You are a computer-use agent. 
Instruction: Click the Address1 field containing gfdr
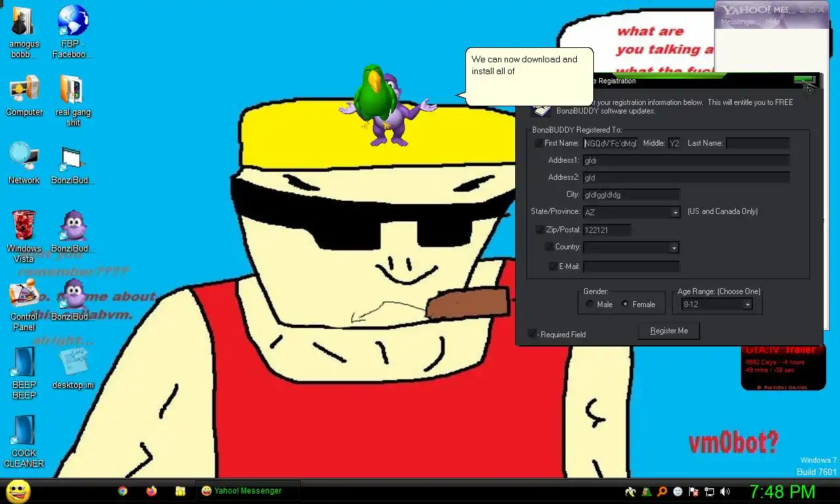tap(686, 160)
